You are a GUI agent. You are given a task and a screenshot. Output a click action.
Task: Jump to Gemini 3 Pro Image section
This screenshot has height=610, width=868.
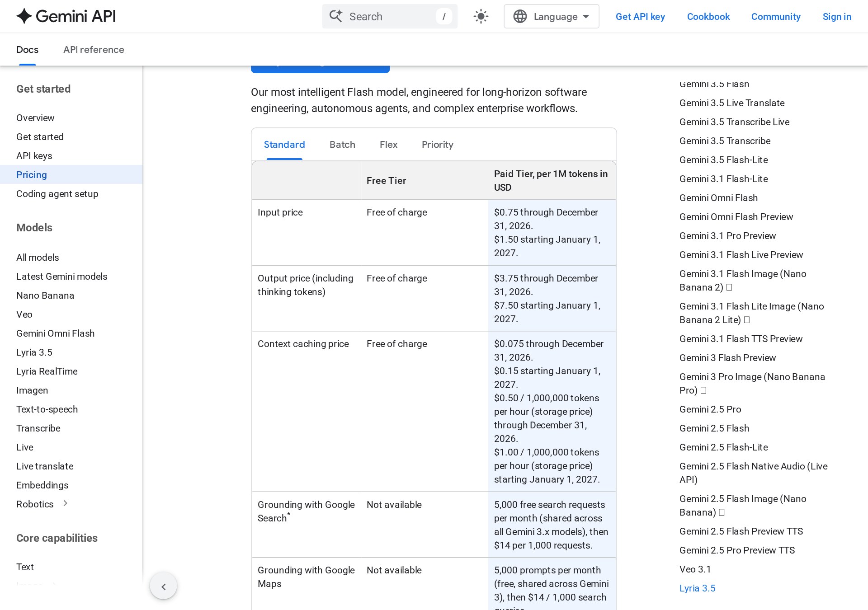click(752, 384)
